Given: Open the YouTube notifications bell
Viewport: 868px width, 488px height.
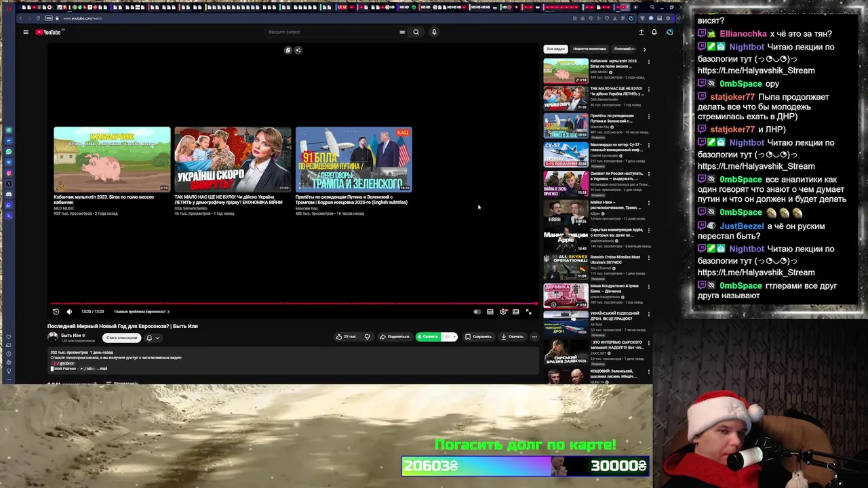Looking at the screenshot, I should pyautogui.click(x=654, y=32).
